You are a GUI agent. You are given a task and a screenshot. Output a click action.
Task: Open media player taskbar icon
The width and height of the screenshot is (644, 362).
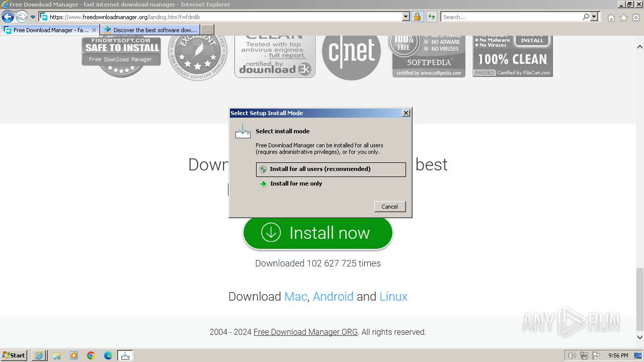point(74,355)
